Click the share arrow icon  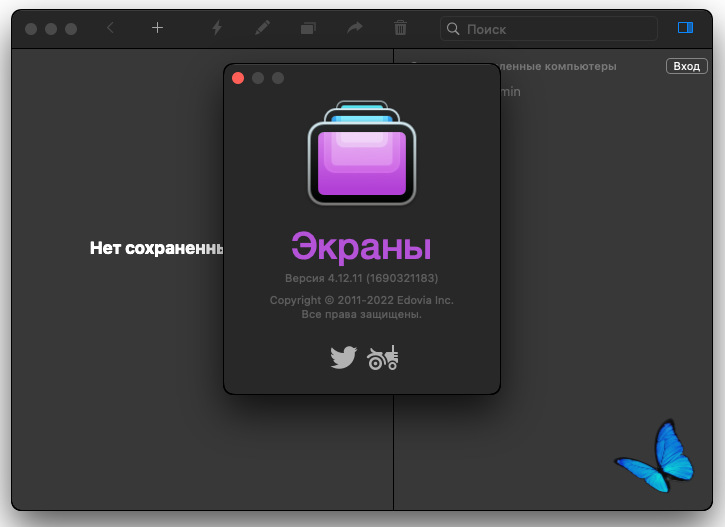[355, 28]
